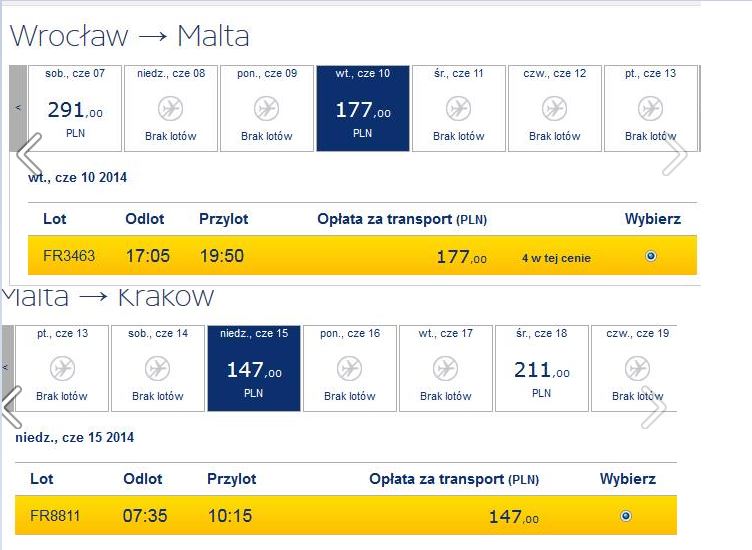Show later dates with Malta–Kraków right chevron

click(654, 407)
